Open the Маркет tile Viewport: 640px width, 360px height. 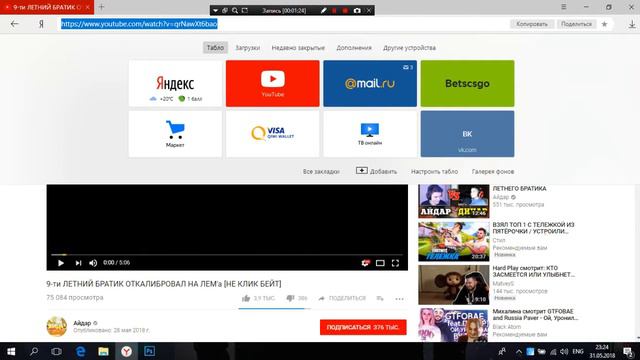pyautogui.click(x=176, y=134)
